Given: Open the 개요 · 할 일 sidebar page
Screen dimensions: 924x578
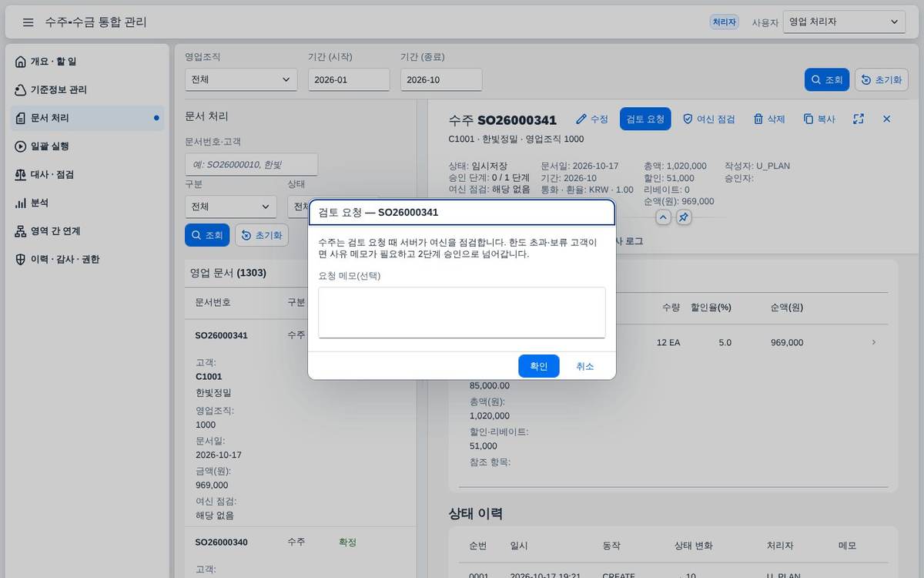Looking at the screenshot, I should tap(87, 62).
